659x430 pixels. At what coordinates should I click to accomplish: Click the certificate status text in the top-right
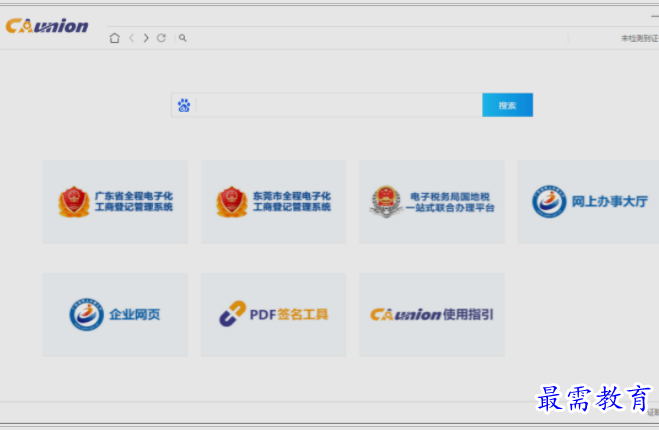click(x=640, y=38)
